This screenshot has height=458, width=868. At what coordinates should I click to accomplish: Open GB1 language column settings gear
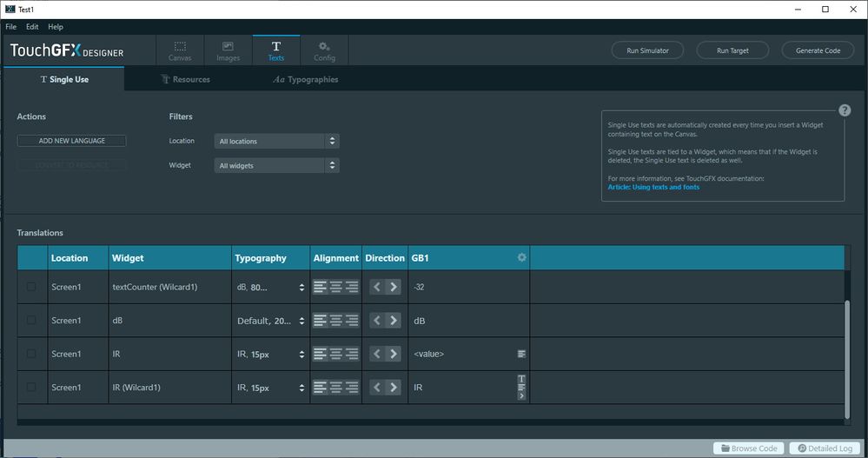(x=521, y=257)
